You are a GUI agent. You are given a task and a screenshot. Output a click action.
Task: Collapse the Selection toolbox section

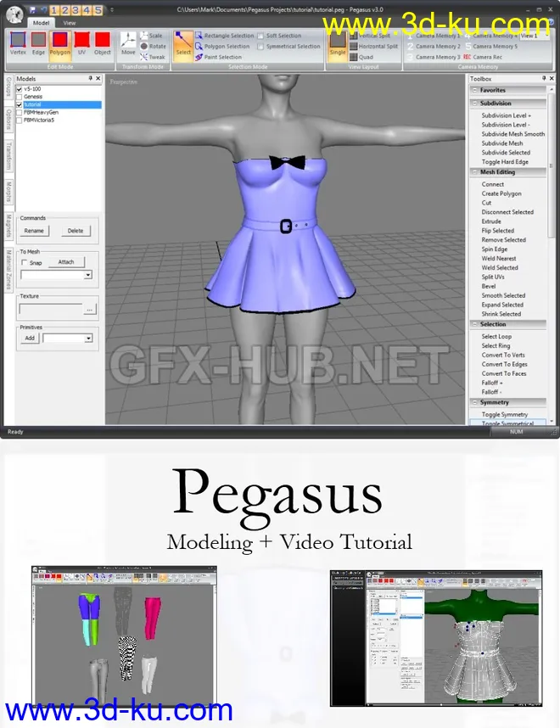pos(474,324)
